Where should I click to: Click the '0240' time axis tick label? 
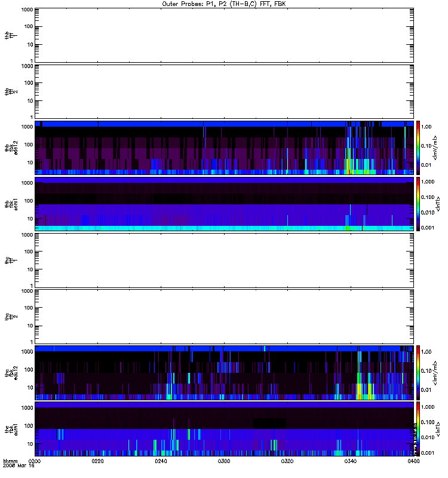tap(161, 461)
